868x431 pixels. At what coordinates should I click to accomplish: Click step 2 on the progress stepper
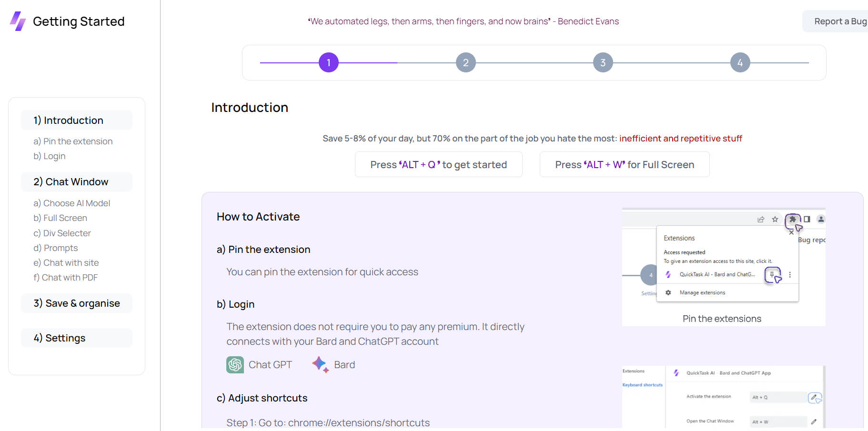[x=465, y=62]
